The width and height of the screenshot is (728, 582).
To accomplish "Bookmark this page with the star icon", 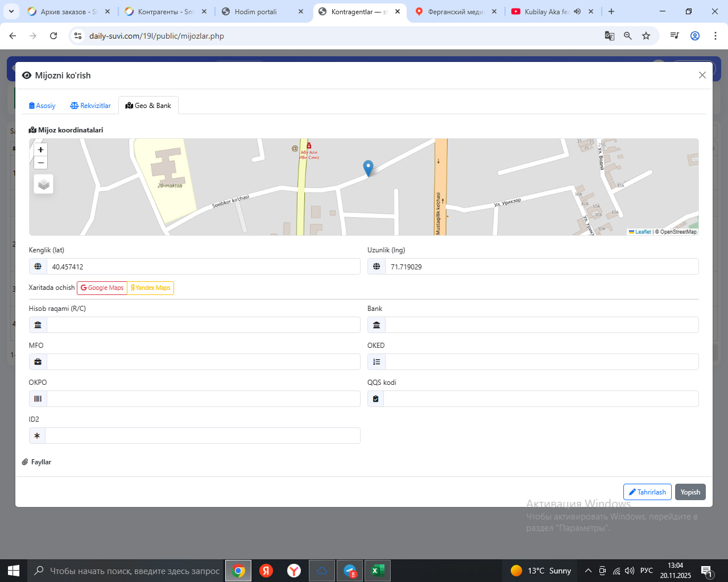I will point(646,36).
